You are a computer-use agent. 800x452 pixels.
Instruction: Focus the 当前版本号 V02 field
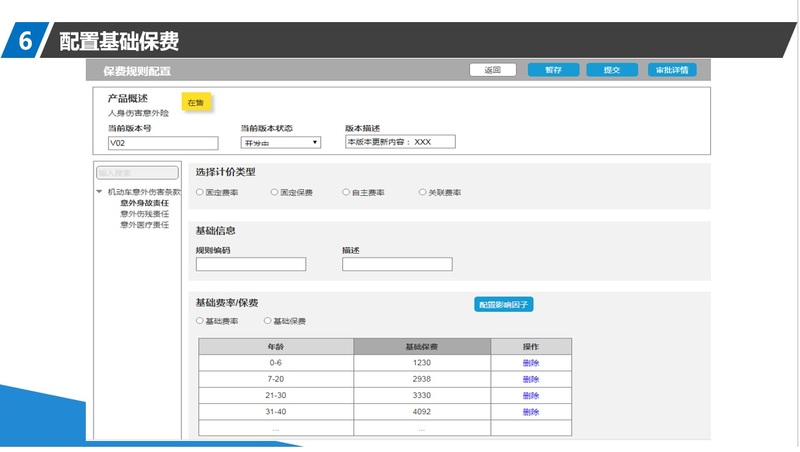163,143
